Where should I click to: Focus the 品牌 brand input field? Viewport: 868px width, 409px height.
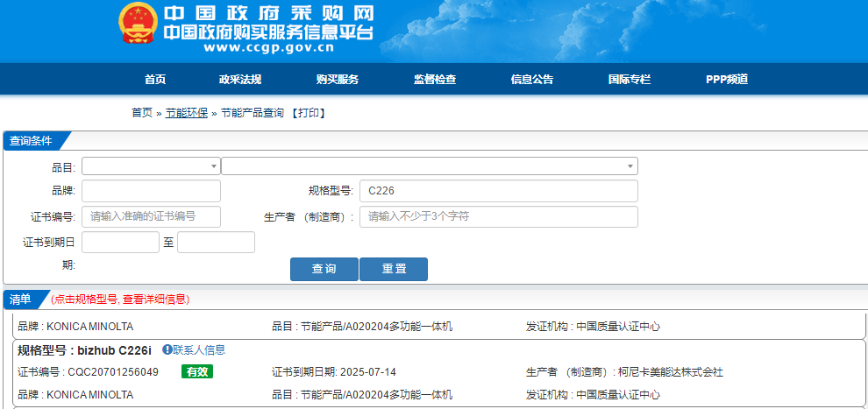(x=151, y=191)
